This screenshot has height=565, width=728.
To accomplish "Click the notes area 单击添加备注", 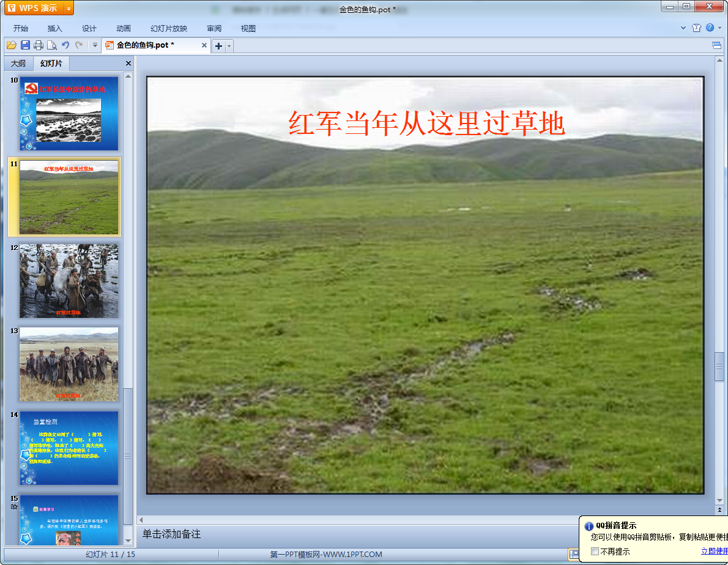I will coord(171,534).
